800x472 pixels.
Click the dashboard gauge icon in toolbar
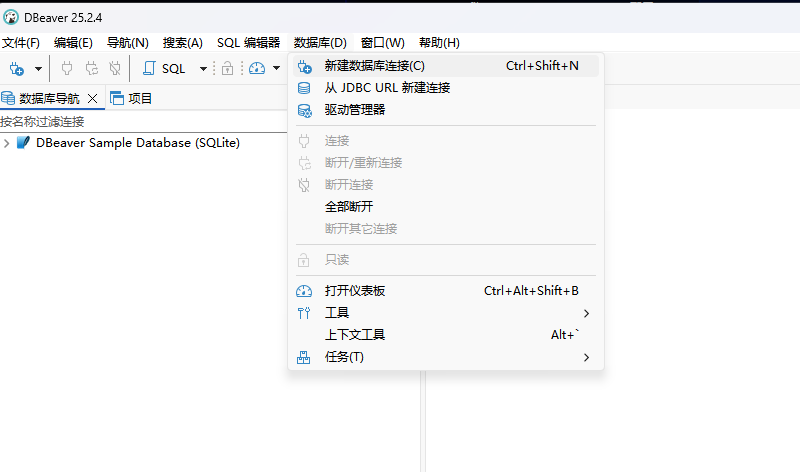coord(257,68)
